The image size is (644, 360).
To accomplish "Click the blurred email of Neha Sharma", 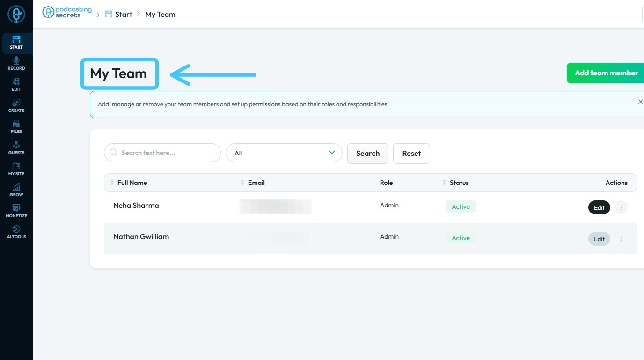I will (275, 206).
